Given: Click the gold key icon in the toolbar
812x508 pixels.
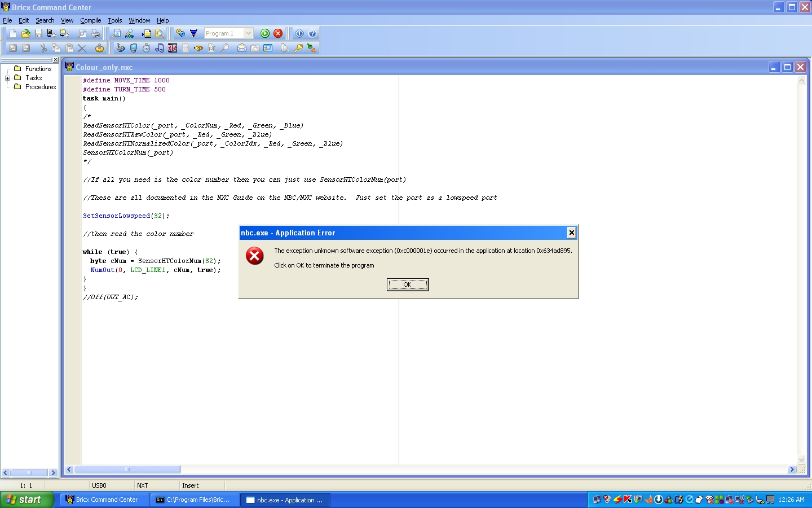Looking at the screenshot, I should (298, 49).
